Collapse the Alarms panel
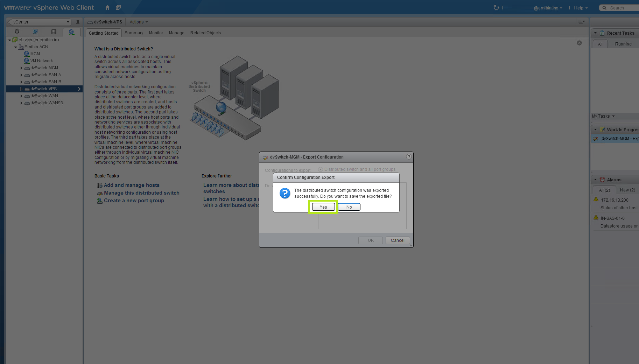 point(595,180)
